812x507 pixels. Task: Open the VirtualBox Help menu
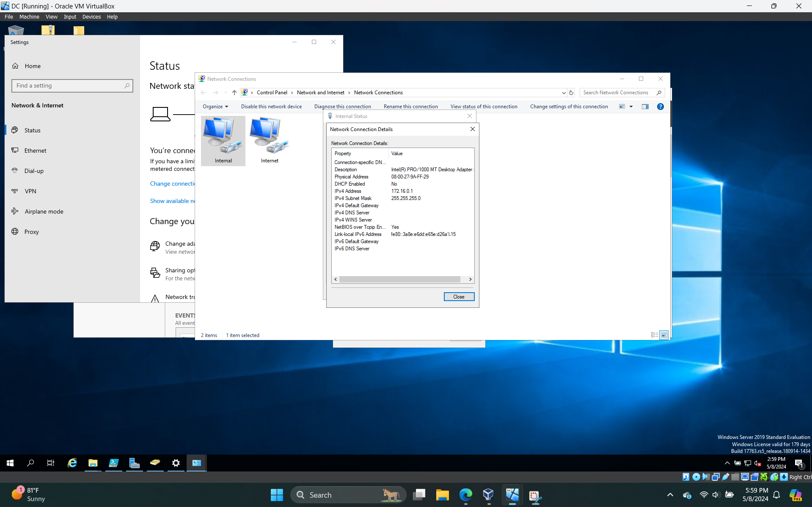tap(112, 16)
